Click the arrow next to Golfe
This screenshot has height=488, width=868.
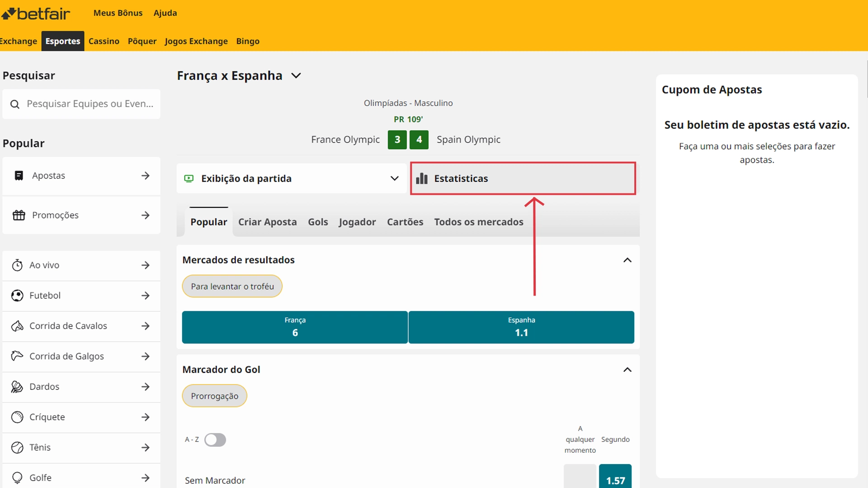click(x=145, y=478)
